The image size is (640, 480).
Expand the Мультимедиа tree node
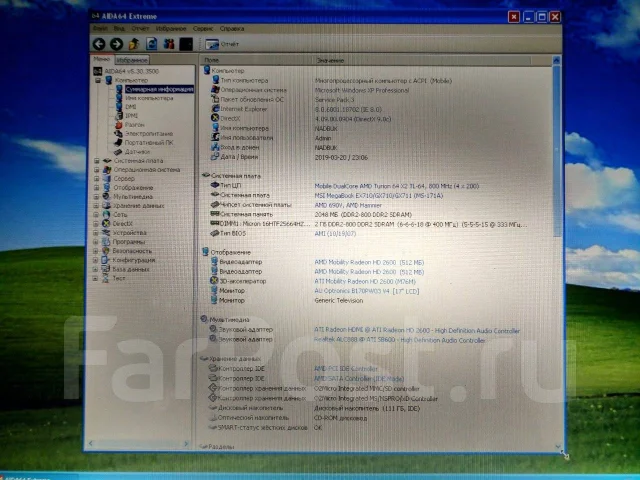click(x=96, y=197)
